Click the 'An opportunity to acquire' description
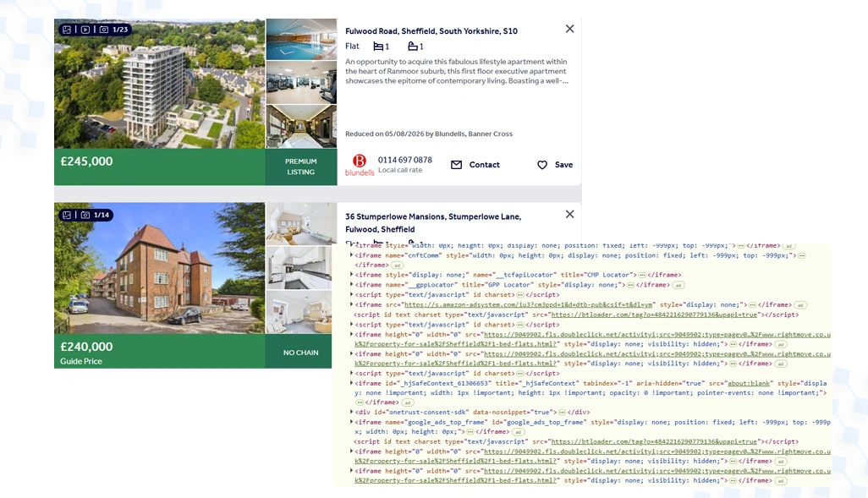The width and height of the screenshot is (868, 498). click(x=457, y=71)
